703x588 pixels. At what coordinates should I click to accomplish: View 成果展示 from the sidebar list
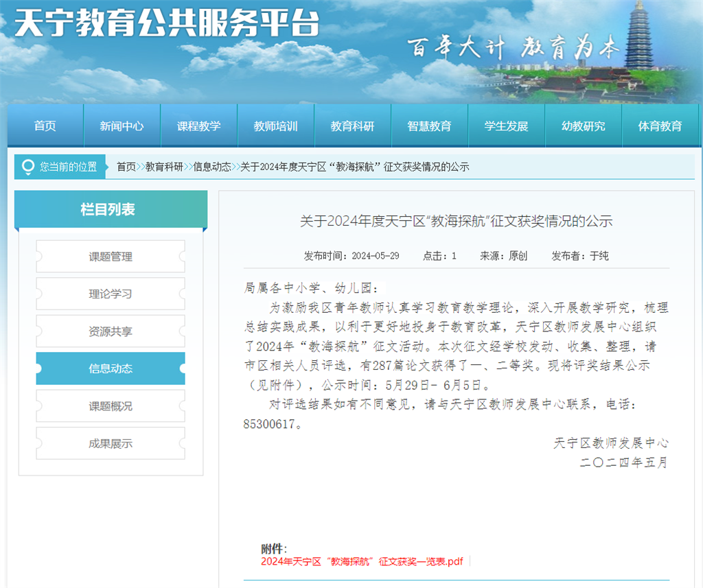pos(111,443)
